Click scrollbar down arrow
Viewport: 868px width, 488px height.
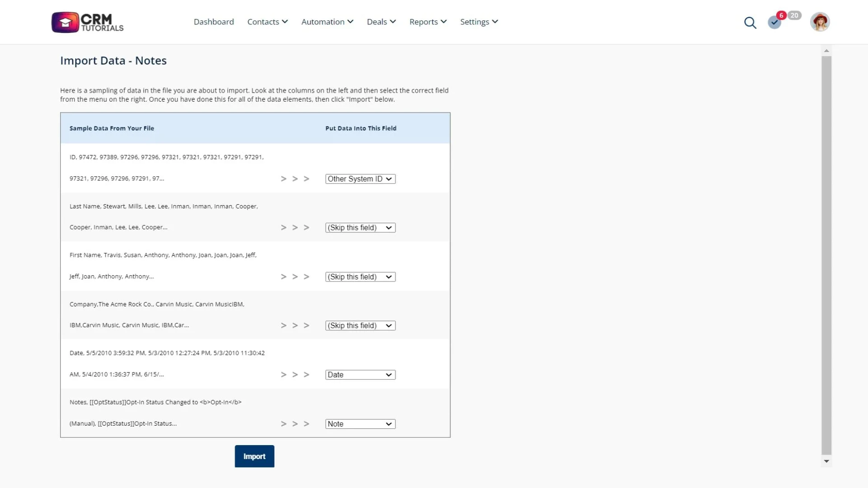point(826,461)
